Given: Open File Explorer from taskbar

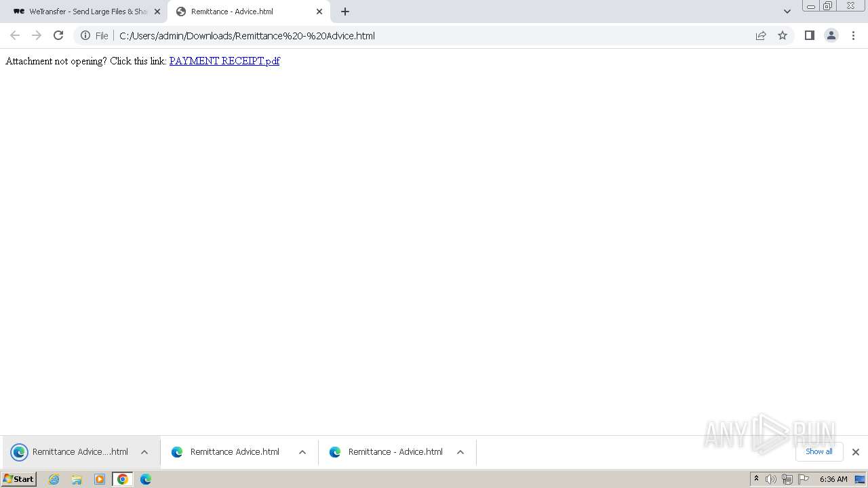Looking at the screenshot, I should [x=77, y=479].
